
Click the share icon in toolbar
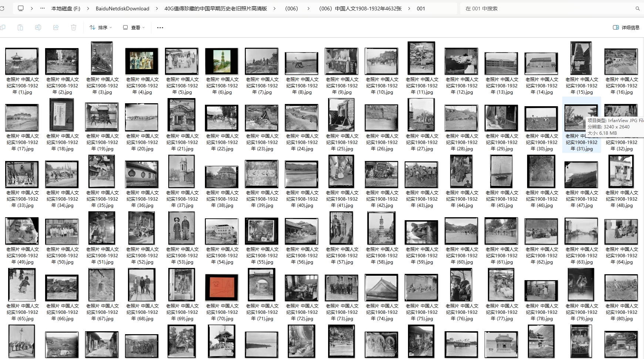pos(56,27)
